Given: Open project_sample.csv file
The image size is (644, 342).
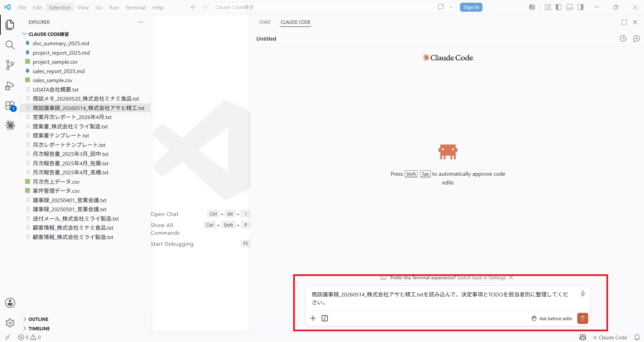Looking at the screenshot, I should click(55, 62).
